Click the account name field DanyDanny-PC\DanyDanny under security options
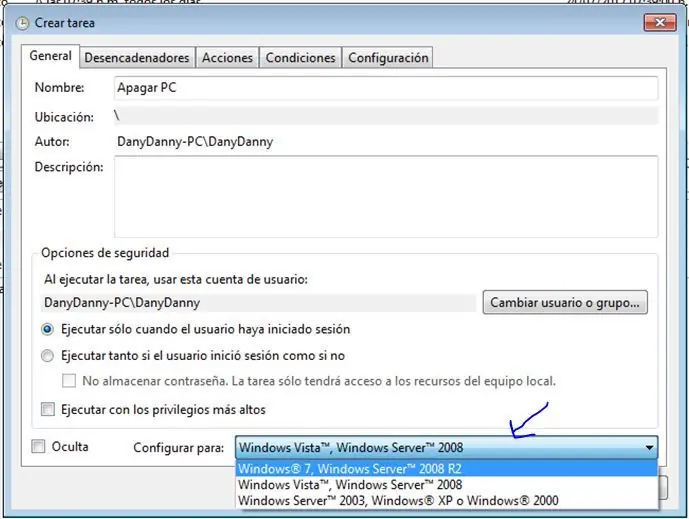Image resolution: width=689 pixels, height=519 pixels. (258, 303)
